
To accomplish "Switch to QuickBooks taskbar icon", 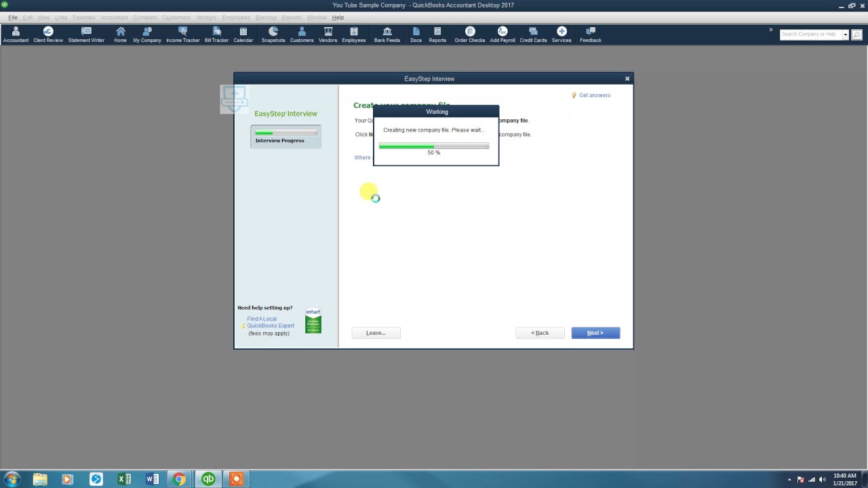I will [208, 479].
